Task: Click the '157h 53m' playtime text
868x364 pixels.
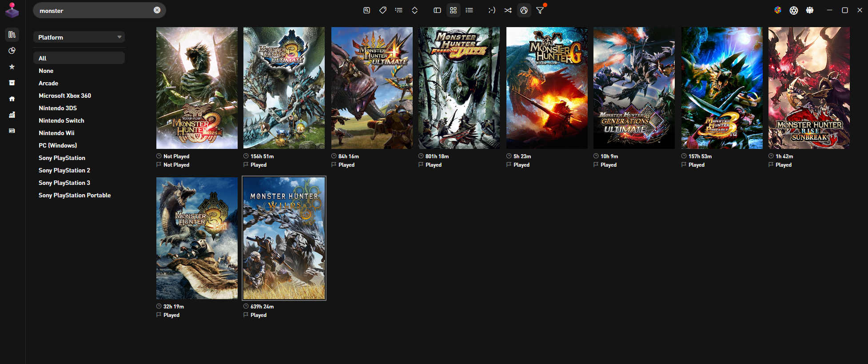Action: coord(700,156)
